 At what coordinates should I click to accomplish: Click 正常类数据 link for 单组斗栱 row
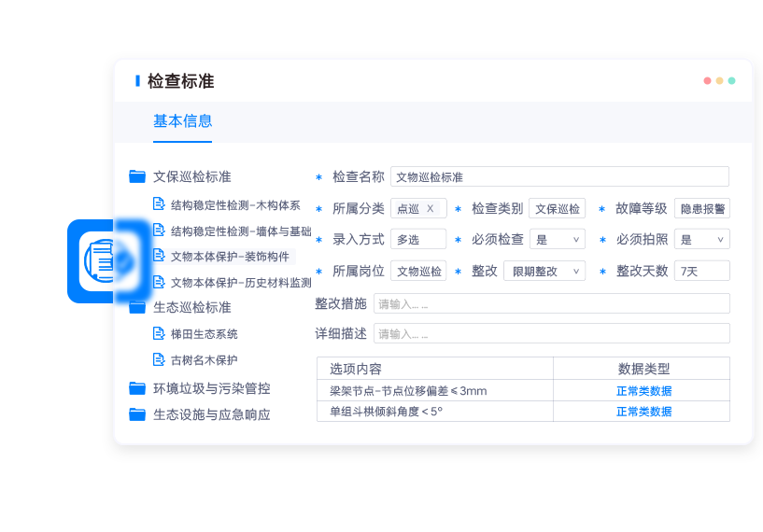pos(643,412)
